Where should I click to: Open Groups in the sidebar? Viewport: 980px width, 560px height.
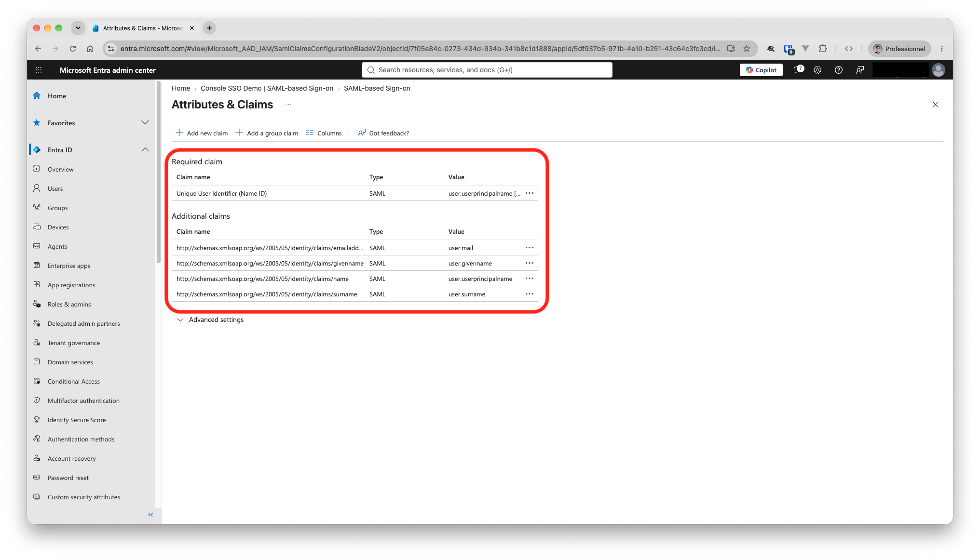(57, 208)
